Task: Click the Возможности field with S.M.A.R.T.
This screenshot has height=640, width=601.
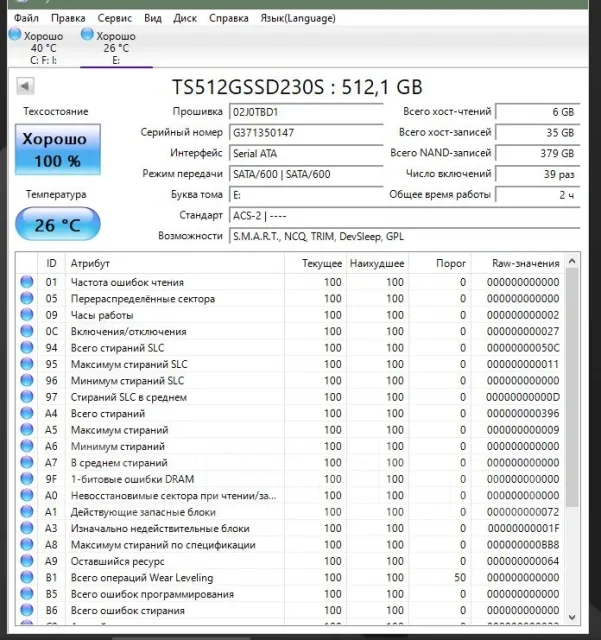Action: point(404,236)
